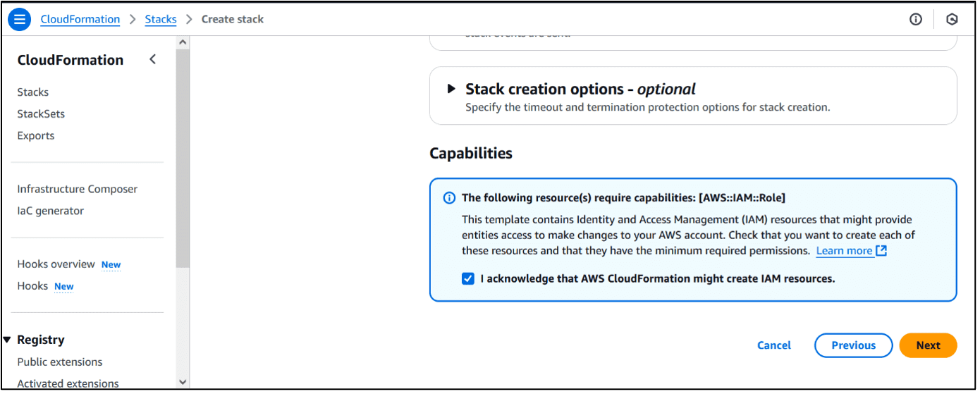980x394 pixels.
Task: Go to Infrastructure Composer
Action: (x=78, y=189)
